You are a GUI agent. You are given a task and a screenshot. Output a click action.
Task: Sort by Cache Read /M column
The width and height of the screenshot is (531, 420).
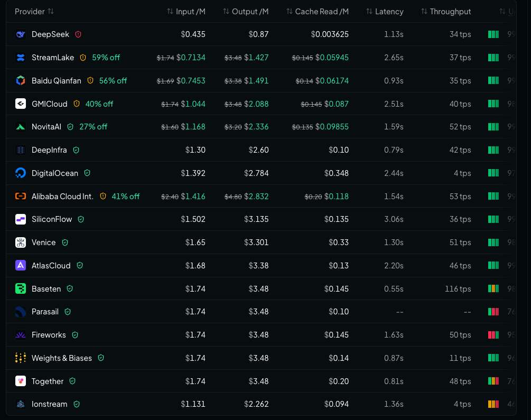(318, 12)
